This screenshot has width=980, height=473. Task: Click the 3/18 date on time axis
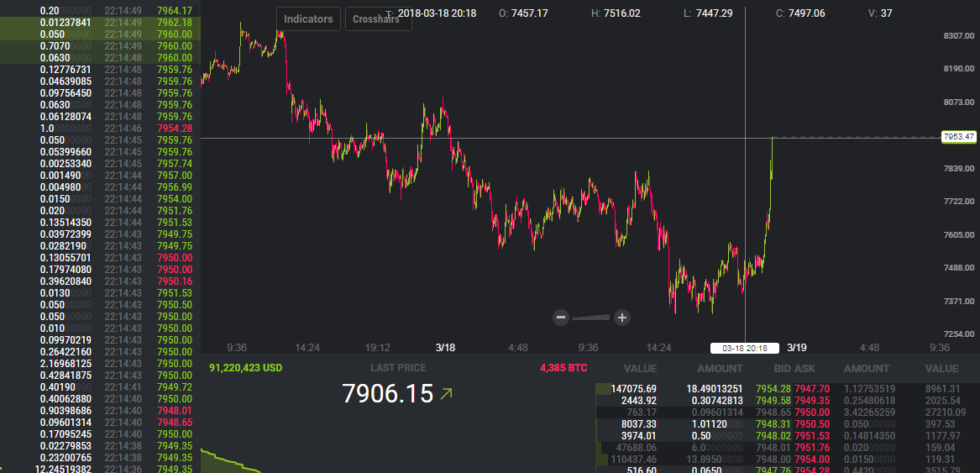(445, 348)
